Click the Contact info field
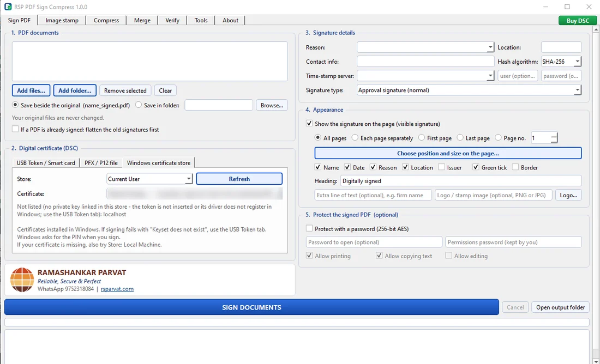 coord(425,62)
